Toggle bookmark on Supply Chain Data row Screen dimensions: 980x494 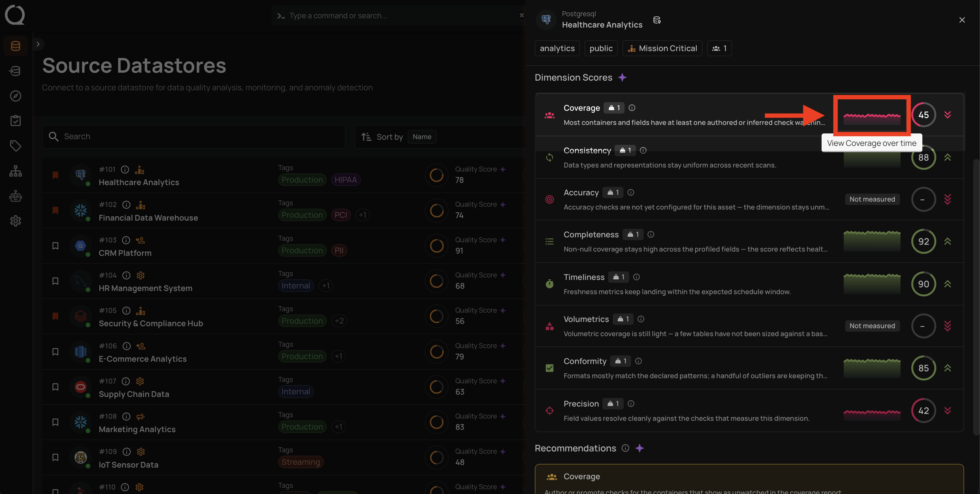tap(55, 387)
